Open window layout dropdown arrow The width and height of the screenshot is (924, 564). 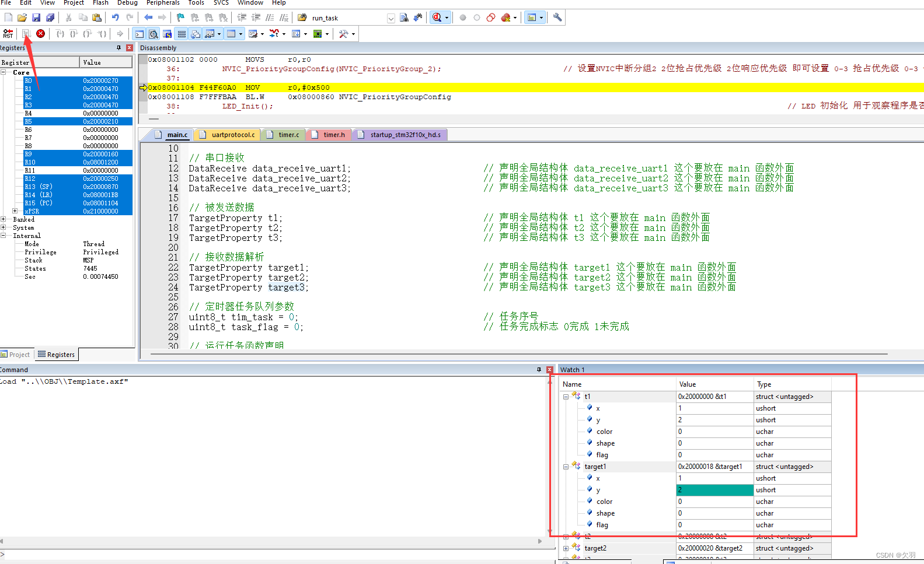(541, 17)
